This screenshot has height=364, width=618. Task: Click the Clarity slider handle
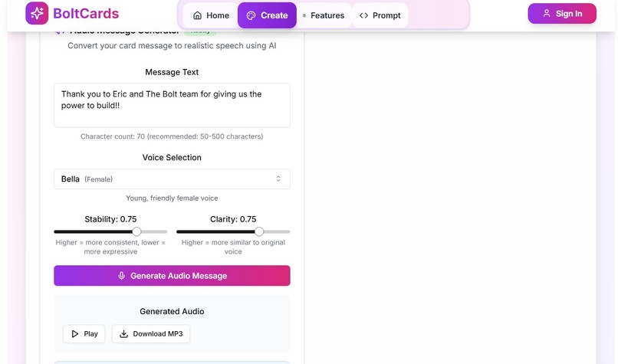259,231
